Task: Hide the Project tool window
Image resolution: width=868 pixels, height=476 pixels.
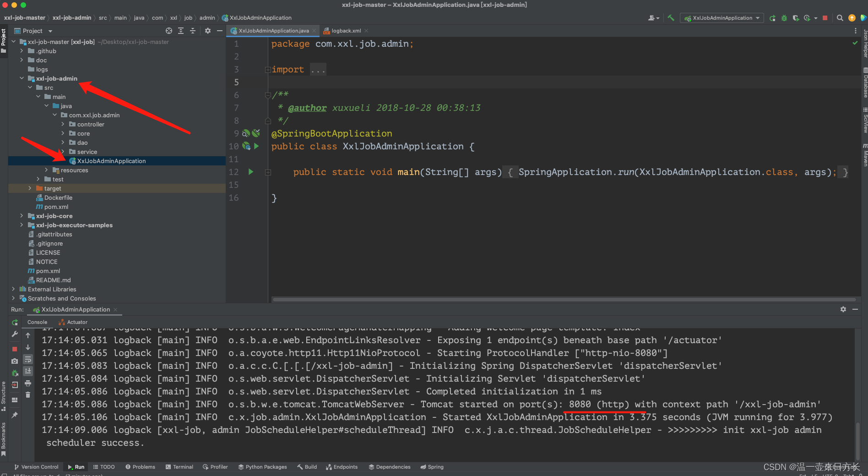Action: click(x=220, y=31)
